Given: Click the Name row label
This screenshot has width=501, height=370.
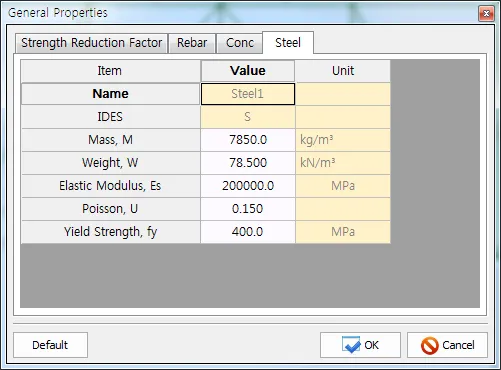Looking at the screenshot, I should (x=110, y=94).
